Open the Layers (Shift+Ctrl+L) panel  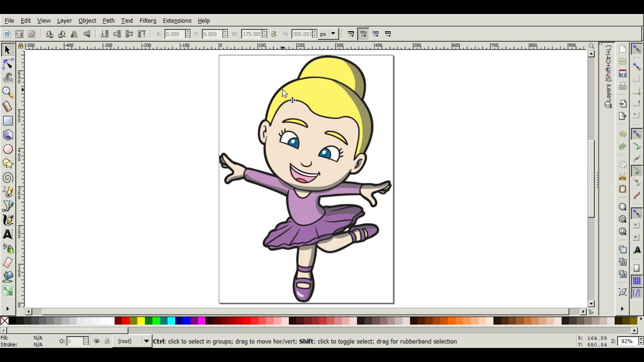[x=608, y=76]
